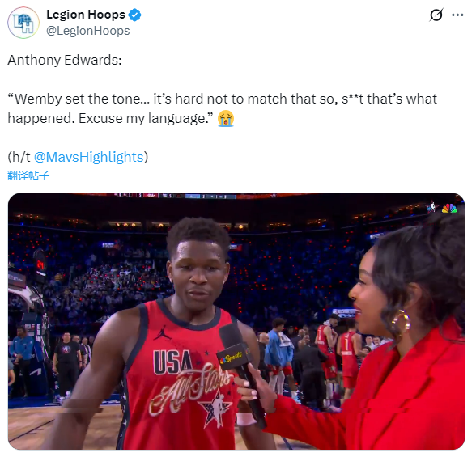Open the three-dot more options menu
The width and height of the screenshot is (476, 457).
click(x=457, y=15)
